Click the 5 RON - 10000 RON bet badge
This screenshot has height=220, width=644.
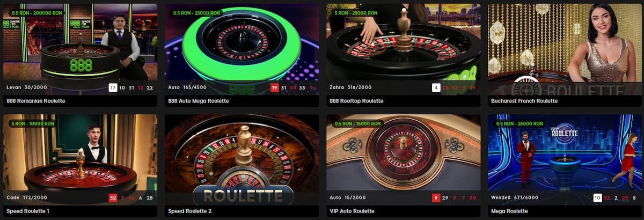[x=33, y=123]
